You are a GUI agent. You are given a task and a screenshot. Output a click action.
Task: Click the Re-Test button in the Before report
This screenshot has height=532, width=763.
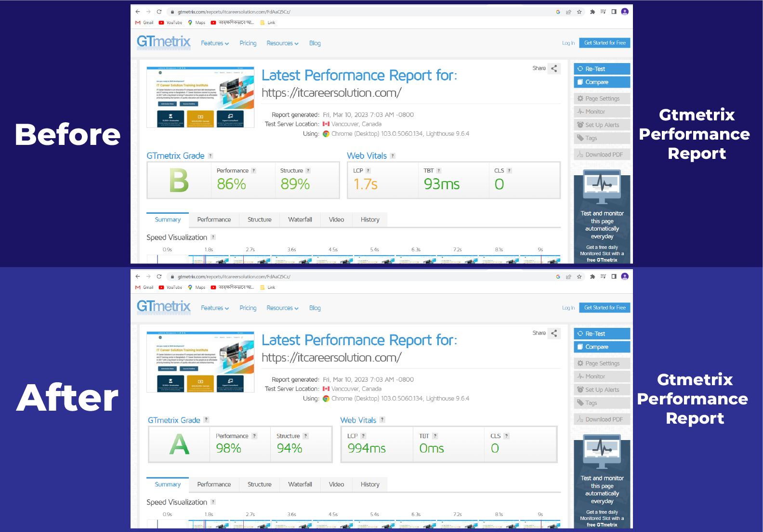(602, 69)
